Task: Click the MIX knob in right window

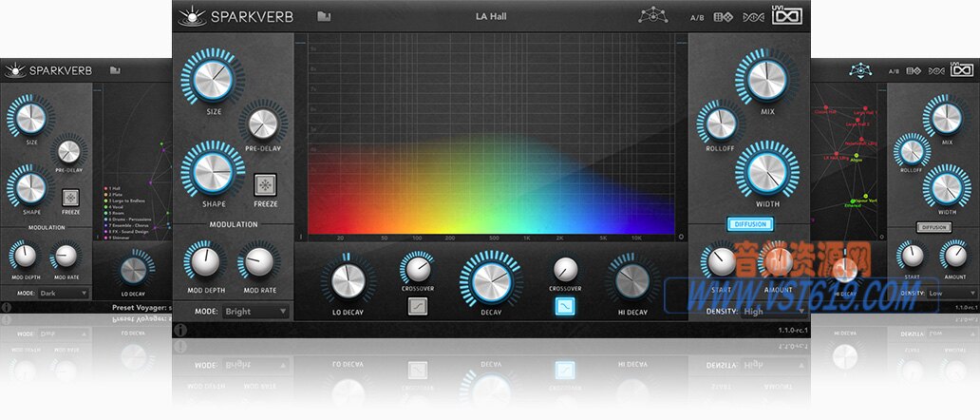Action: pyautogui.click(x=947, y=118)
